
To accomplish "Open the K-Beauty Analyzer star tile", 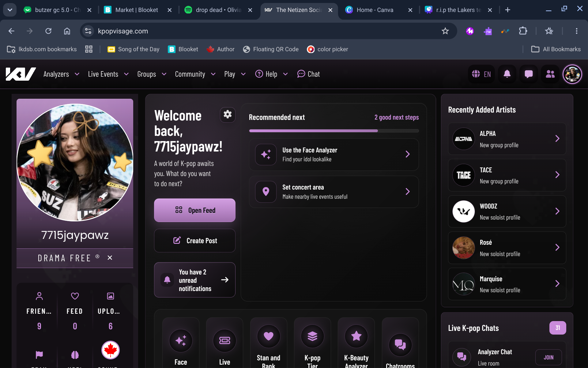I will pos(356,343).
